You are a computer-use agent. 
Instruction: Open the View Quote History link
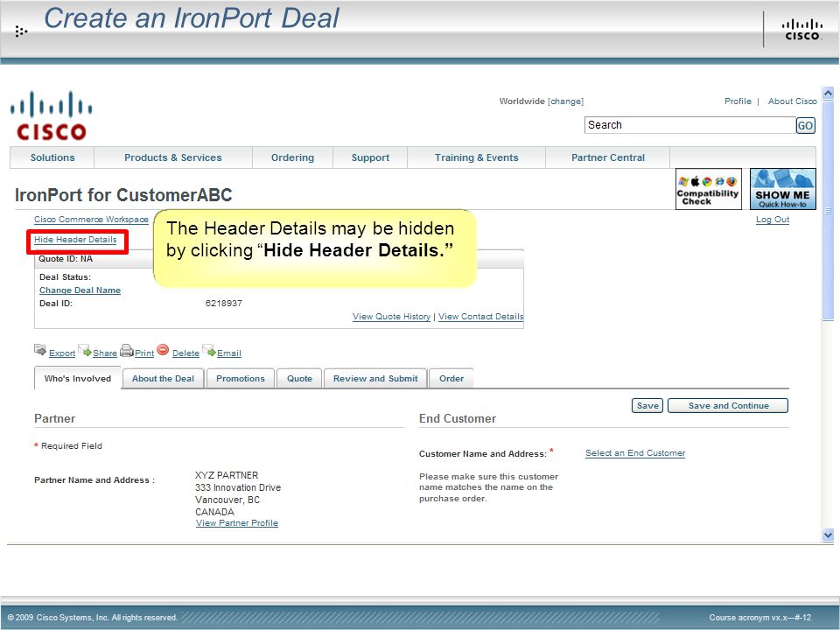pos(392,316)
